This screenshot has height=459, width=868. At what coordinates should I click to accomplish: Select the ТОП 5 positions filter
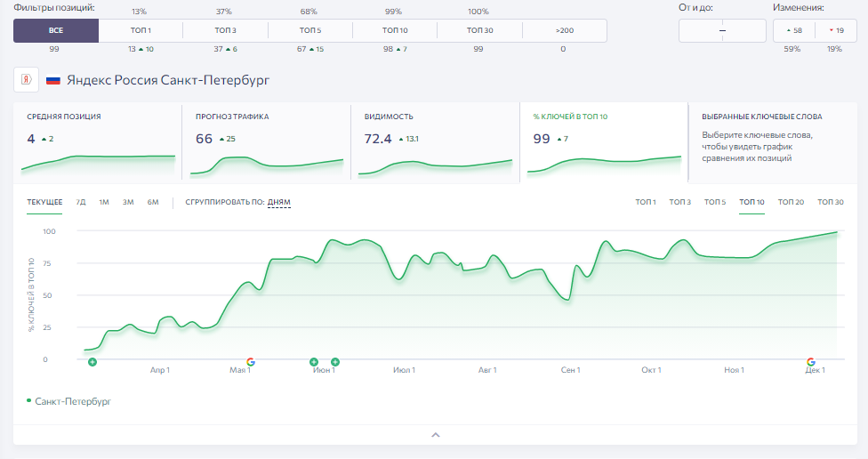coord(310,30)
